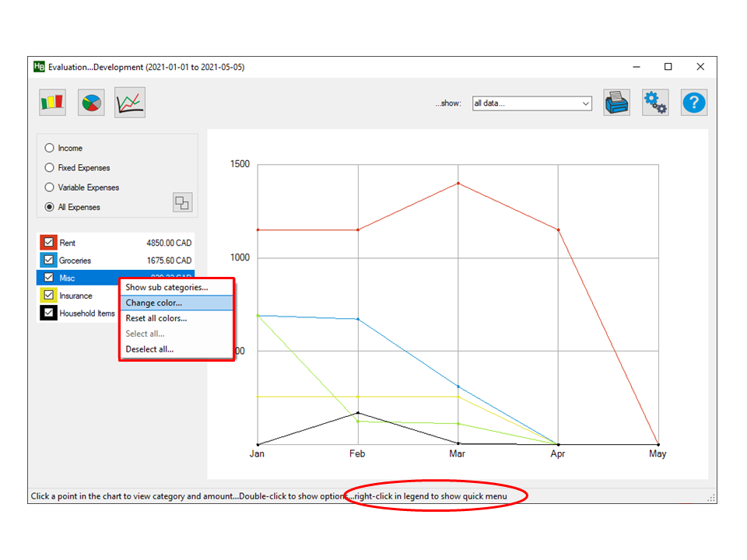Uncheck the Household Items checkbox
The image size is (747, 560).
click(x=48, y=313)
